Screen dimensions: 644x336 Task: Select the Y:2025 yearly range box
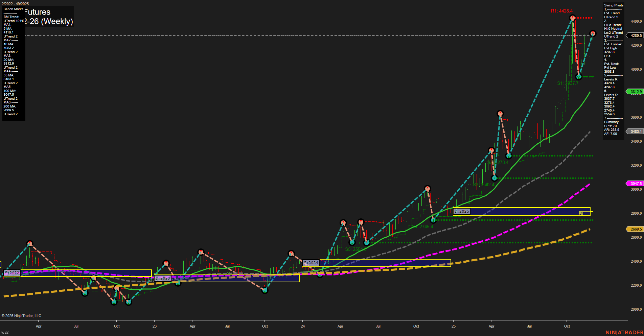461,211
